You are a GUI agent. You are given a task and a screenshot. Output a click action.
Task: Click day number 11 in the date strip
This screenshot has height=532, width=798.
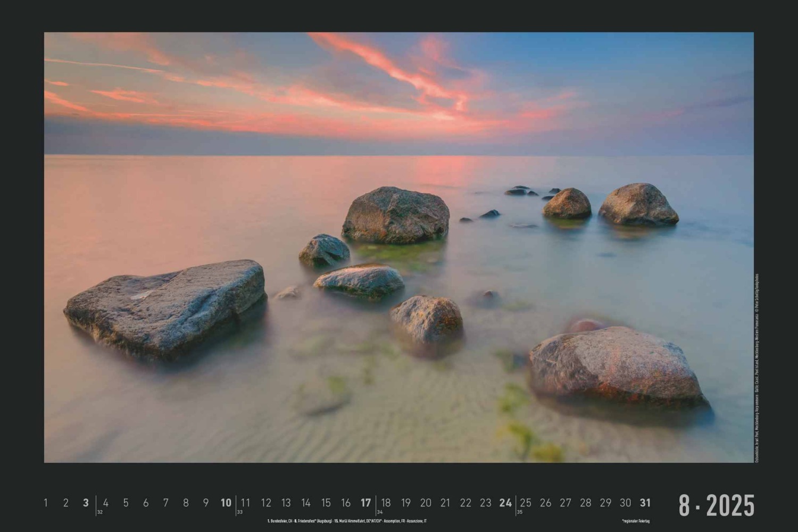245,503
